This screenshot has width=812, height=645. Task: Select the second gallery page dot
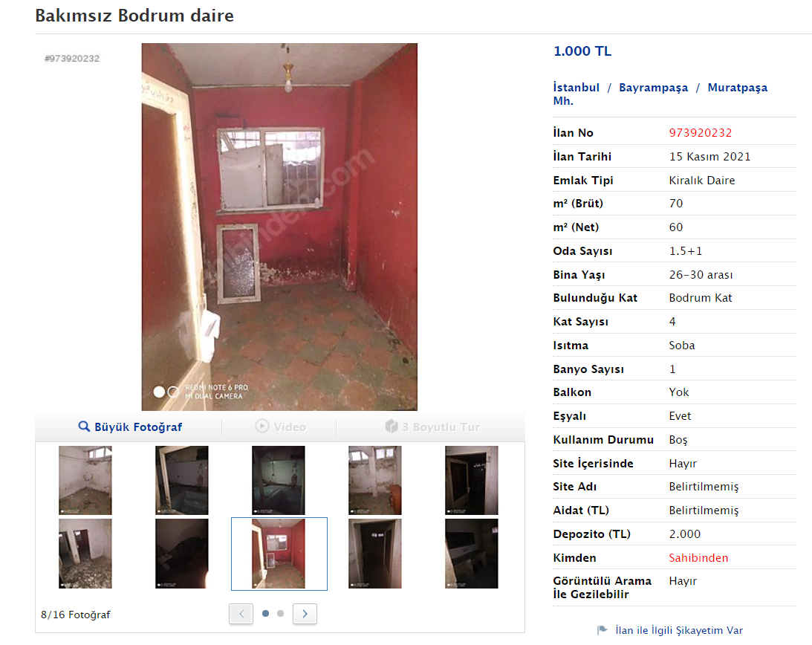click(280, 613)
